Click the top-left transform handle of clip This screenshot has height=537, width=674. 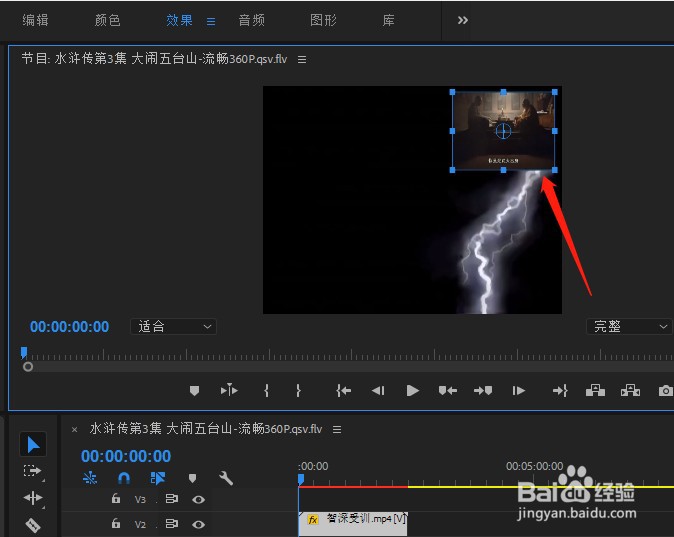click(x=452, y=92)
